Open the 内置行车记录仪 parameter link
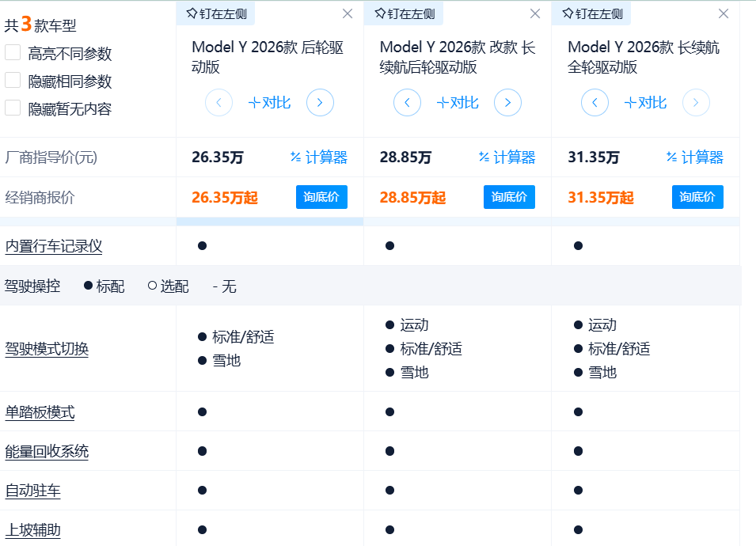Viewport: 756px width, 546px height. 54,246
